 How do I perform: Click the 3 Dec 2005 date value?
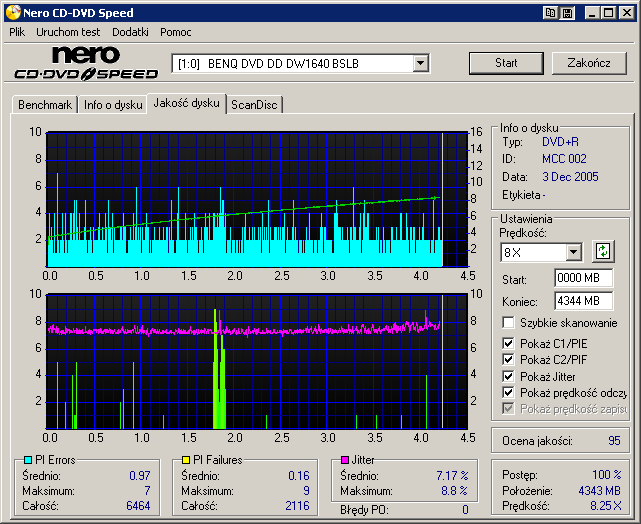coord(570,177)
